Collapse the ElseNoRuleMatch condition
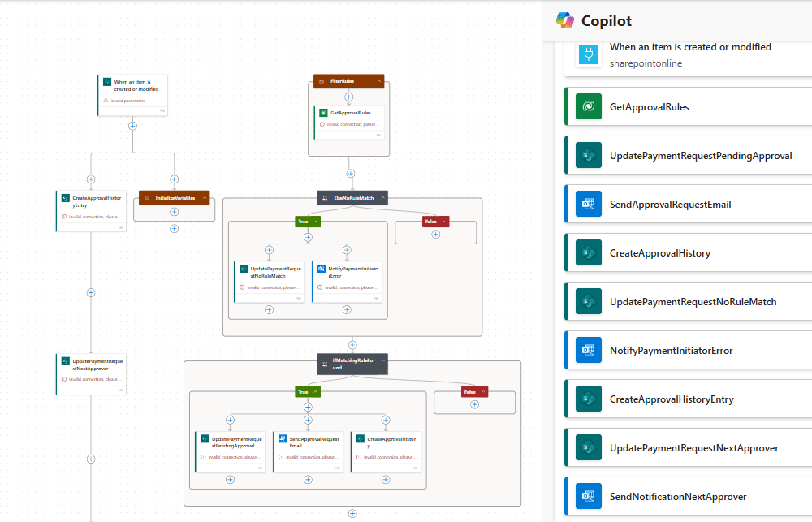 point(382,197)
